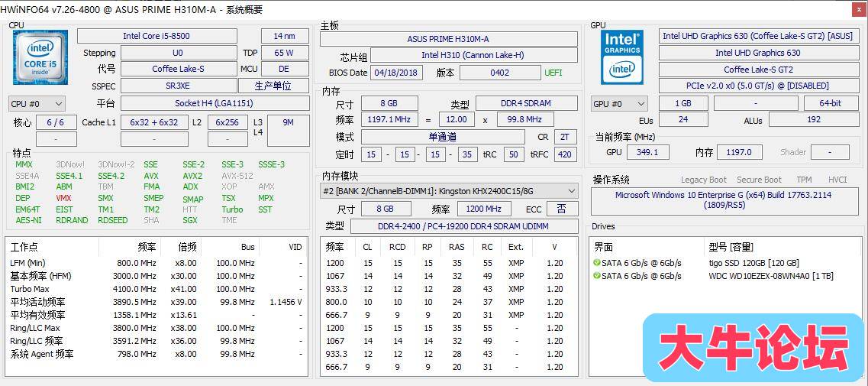Click the GPU memory clock 1197.0 field
Screen dimensions: 868x386
[x=740, y=152]
